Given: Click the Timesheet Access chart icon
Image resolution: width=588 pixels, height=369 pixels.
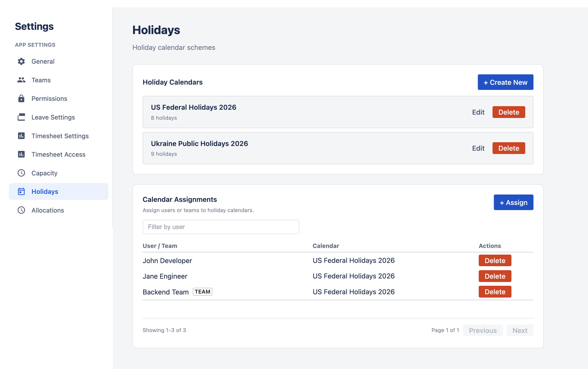Looking at the screenshot, I should coord(21,154).
